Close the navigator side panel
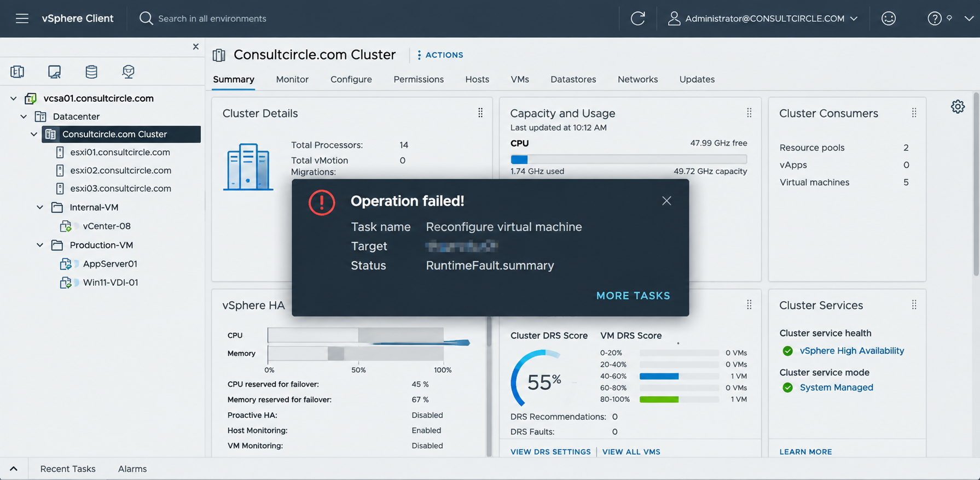980x480 pixels. (x=195, y=47)
